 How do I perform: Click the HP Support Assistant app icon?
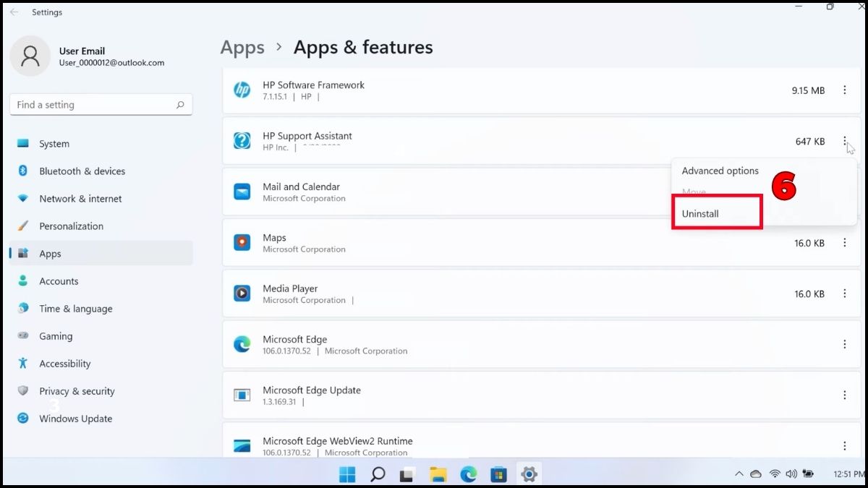(x=242, y=140)
